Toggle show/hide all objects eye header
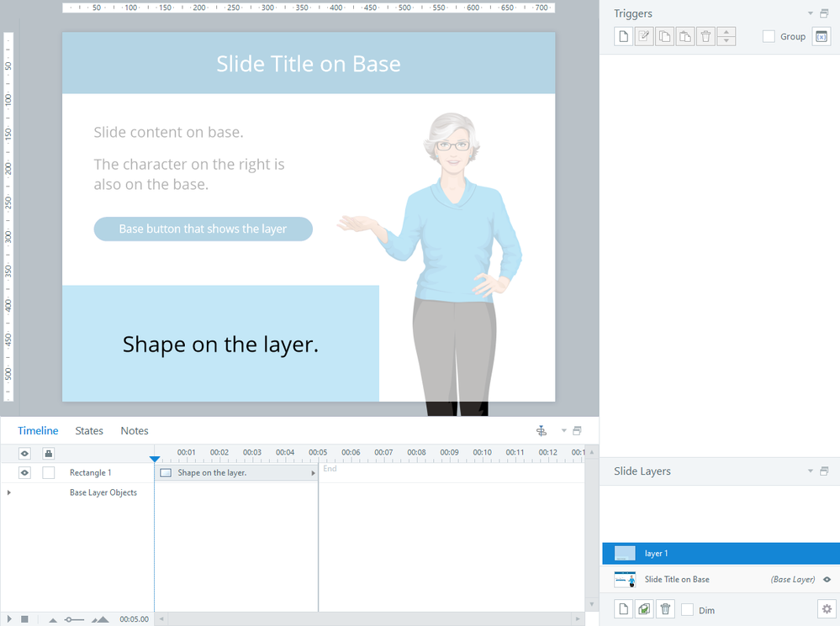This screenshot has height=626, width=840. pos(24,454)
